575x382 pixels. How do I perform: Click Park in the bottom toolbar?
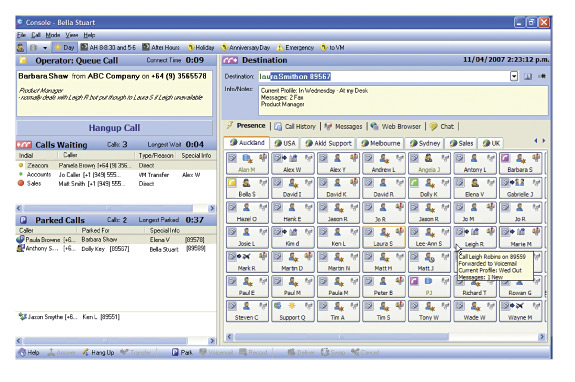click(x=182, y=353)
